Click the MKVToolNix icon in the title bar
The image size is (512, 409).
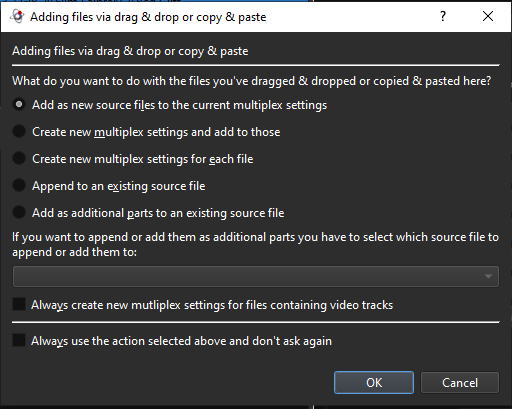[x=17, y=16]
